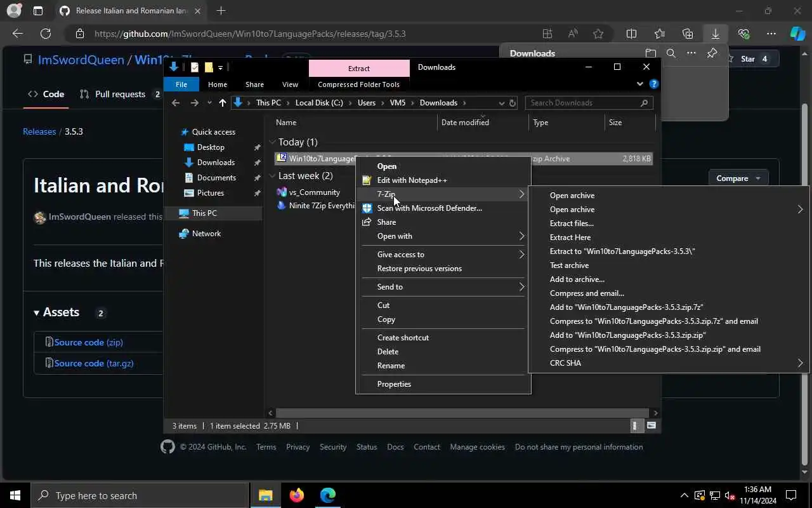Click the Edge Downloads toolbar icon
The image size is (812, 508).
[x=715, y=34]
